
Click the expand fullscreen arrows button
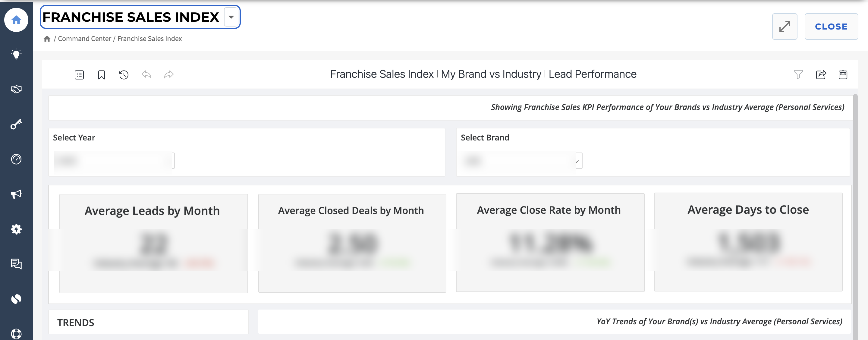785,27
